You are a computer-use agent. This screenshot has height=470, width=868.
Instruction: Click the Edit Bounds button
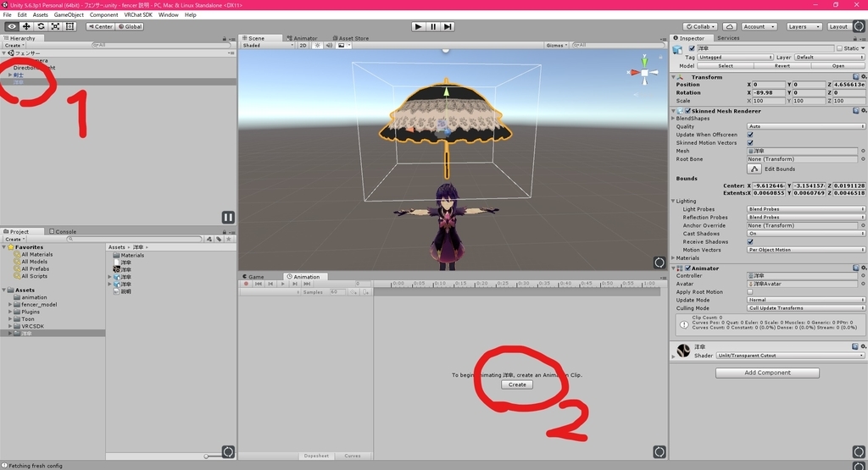[754, 169]
